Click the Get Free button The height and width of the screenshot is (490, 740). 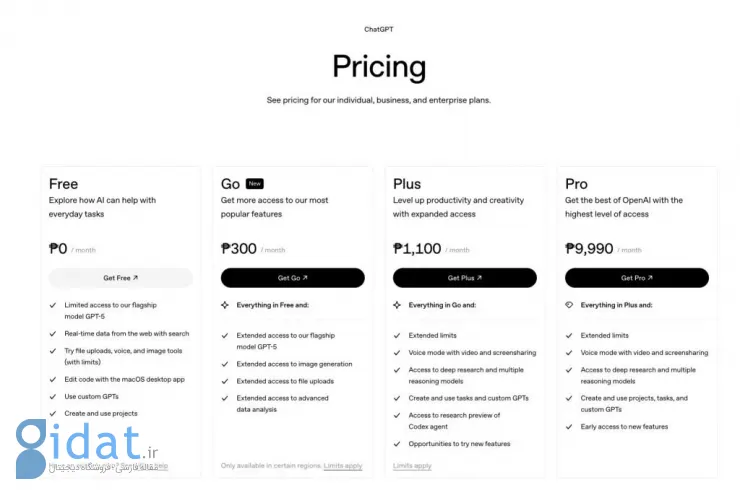click(x=120, y=278)
